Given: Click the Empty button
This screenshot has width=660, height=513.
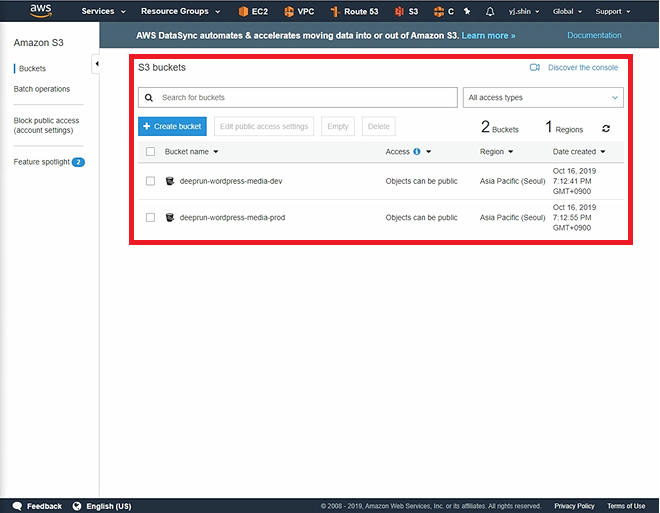Looking at the screenshot, I should [338, 126].
